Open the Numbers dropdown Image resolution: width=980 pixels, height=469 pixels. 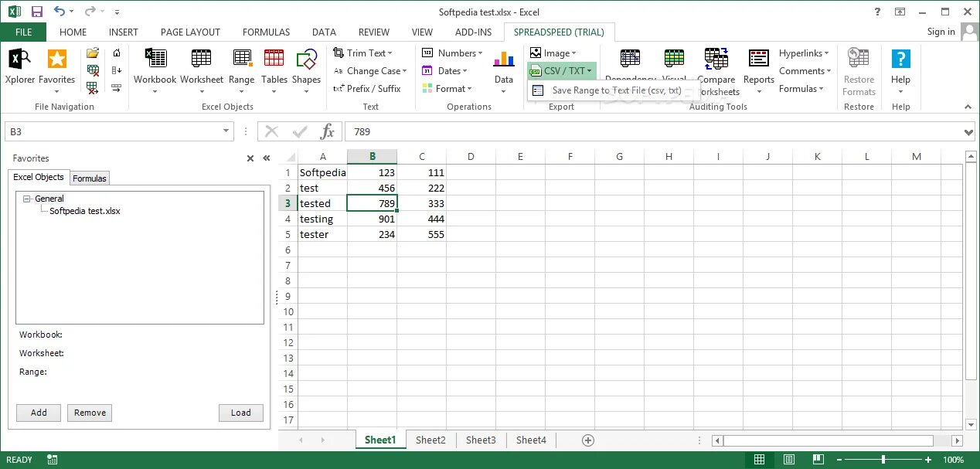pos(452,53)
